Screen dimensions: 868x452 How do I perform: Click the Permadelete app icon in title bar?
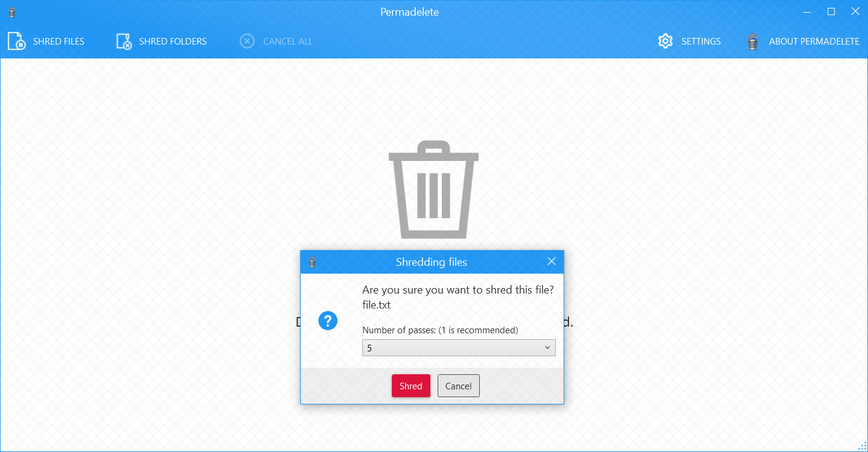tap(12, 12)
